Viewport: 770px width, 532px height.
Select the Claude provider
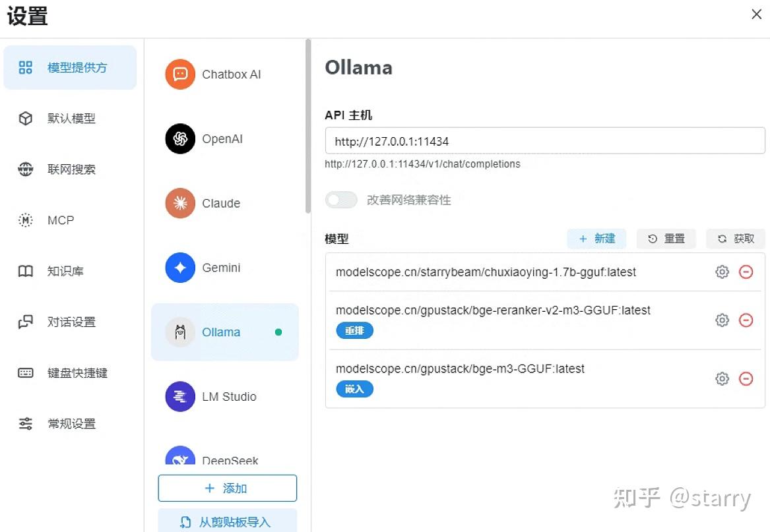click(225, 203)
